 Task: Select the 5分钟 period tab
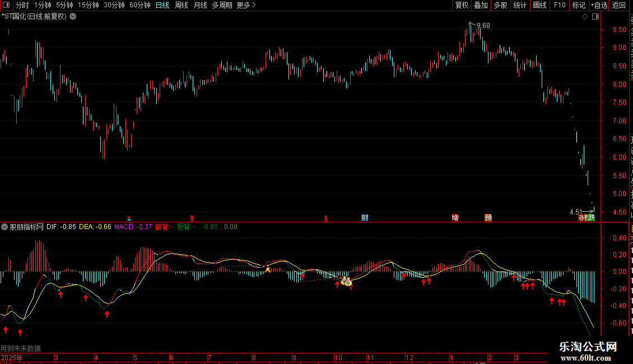tap(64, 5)
